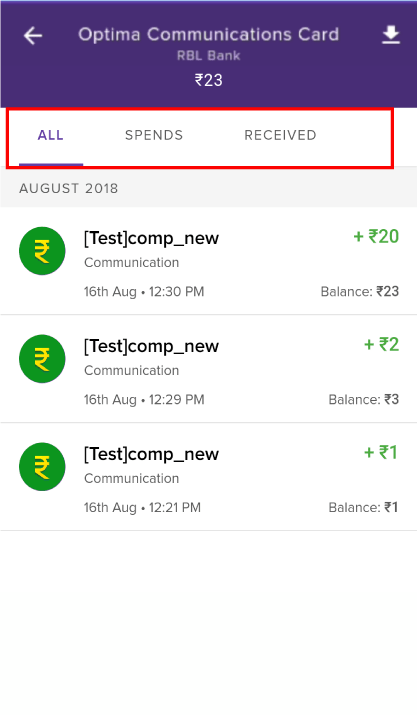This screenshot has width=417, height=715.
Task: Switch to the ALL tab
Action: click(x=51, y=135)
